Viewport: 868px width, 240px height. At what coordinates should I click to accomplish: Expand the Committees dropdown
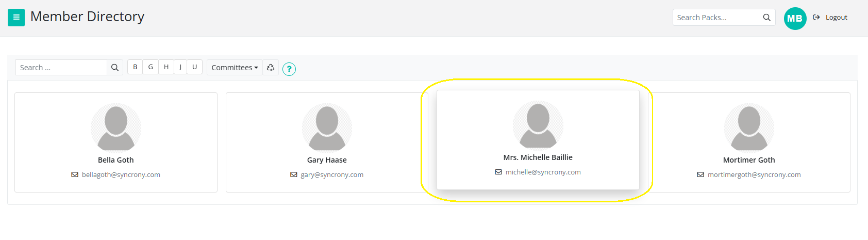235,68
